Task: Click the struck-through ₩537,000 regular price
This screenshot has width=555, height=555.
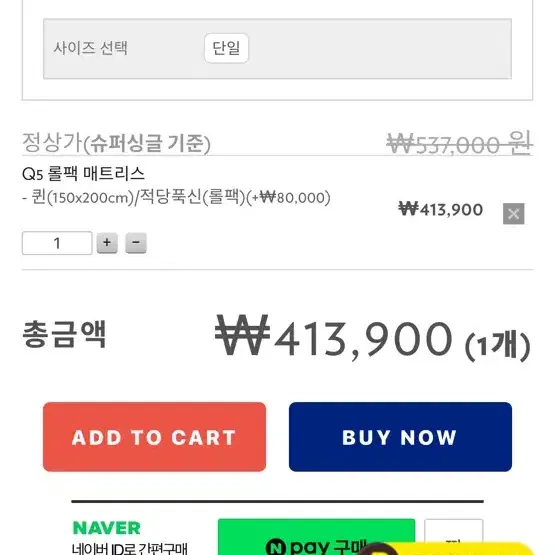Action: click(459, 143)
